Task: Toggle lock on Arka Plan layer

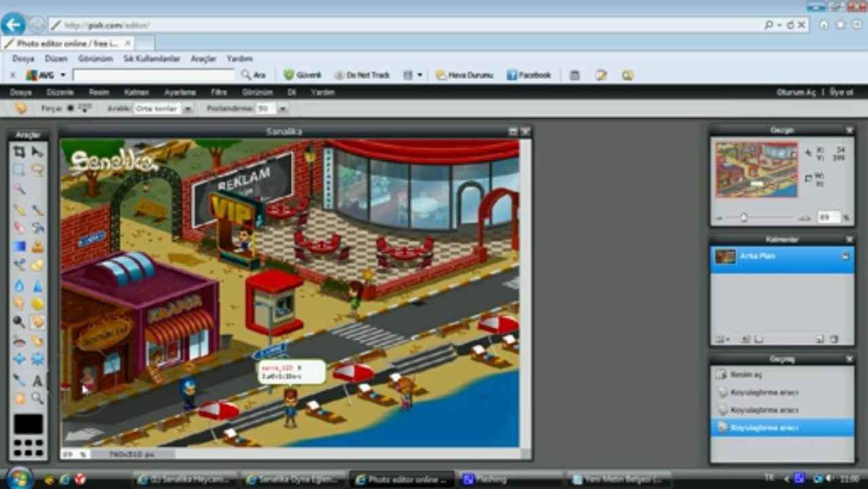Action: click(845, 256)
